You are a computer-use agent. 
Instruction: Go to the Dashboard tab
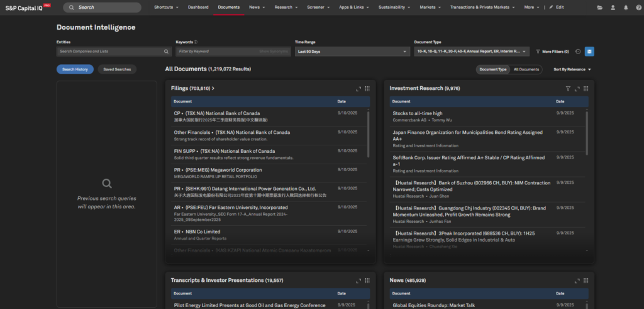[198, 7]
